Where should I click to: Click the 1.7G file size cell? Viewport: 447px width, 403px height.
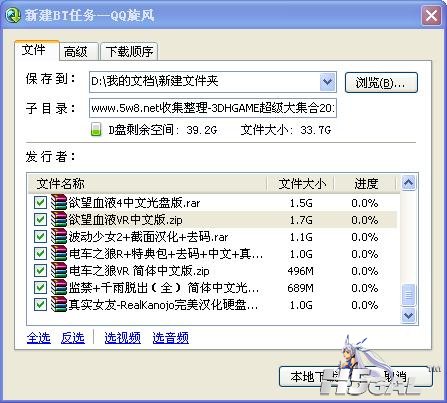point(301,220)
